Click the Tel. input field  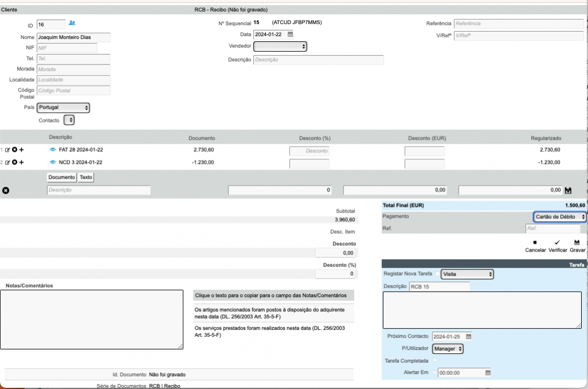click(x=73, y=59)
